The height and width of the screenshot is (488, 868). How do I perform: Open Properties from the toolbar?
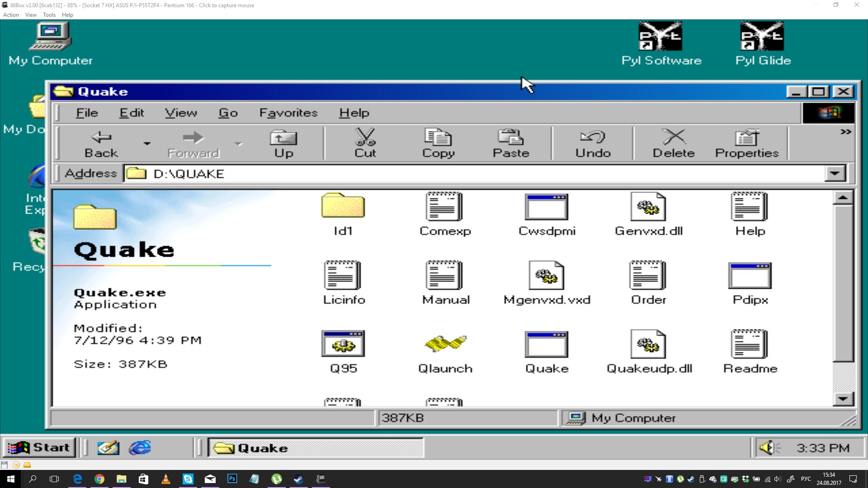(747, 143)
